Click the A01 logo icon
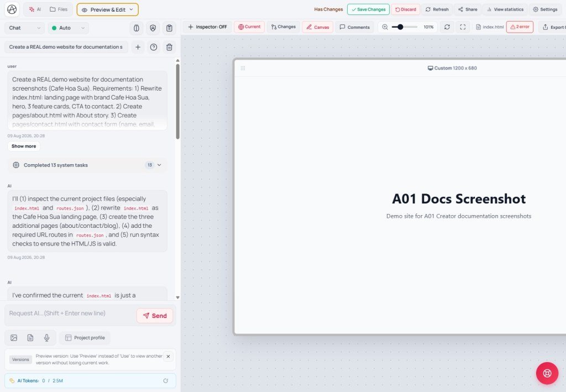Viewport: 566px width, 392px height. (x=12, y=9)
